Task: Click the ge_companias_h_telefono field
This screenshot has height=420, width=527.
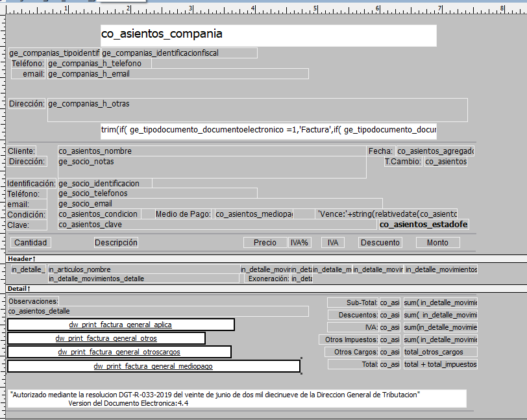Action: pyautogui.click(x=99, y=64)
